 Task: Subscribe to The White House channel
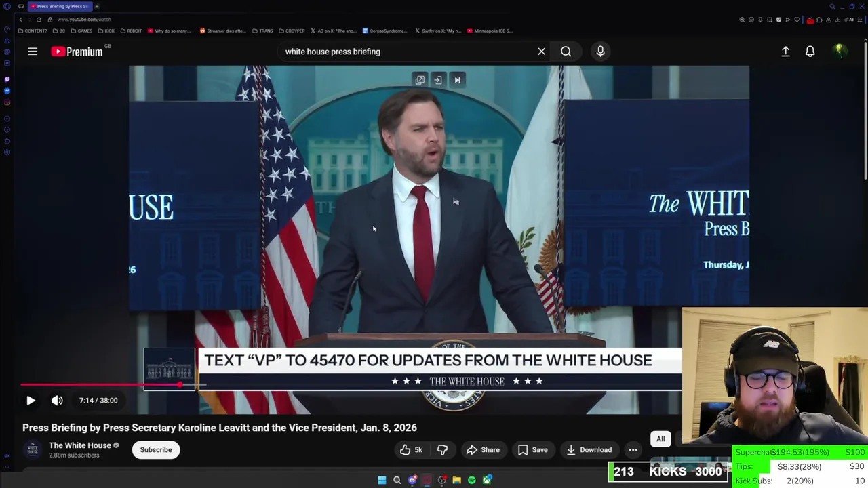coord(156,450)
